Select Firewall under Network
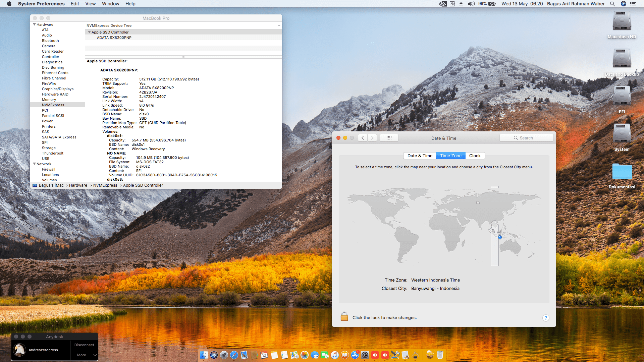 click(49, 169)
